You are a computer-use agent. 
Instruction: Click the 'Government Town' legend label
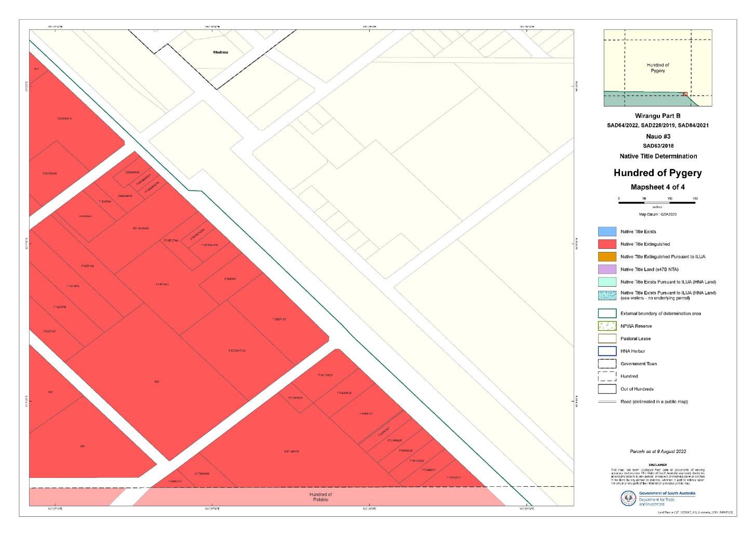tap(639, 364)
